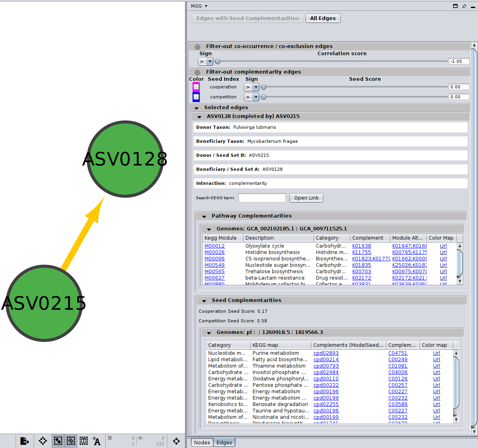Click the fit-content zoom icon left of selection tools

(x=43, y=441)
